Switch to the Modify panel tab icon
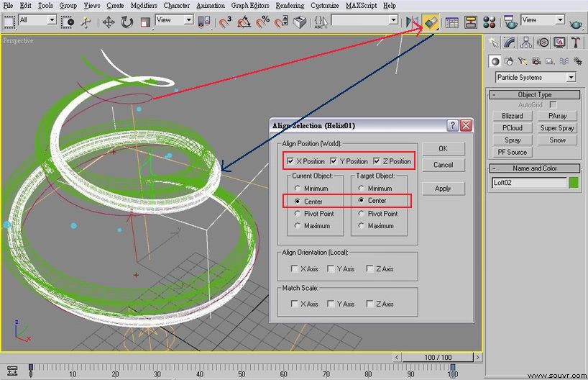 pos(510,42)
